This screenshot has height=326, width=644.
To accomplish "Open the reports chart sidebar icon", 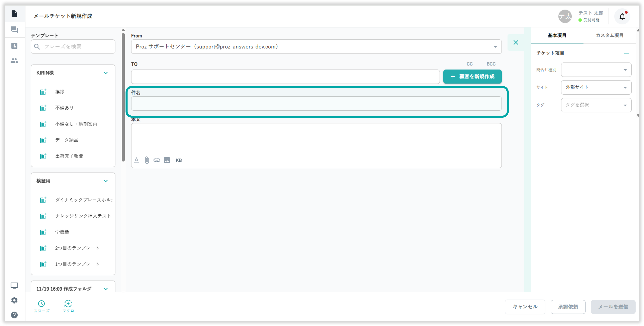I will [14, 46].
